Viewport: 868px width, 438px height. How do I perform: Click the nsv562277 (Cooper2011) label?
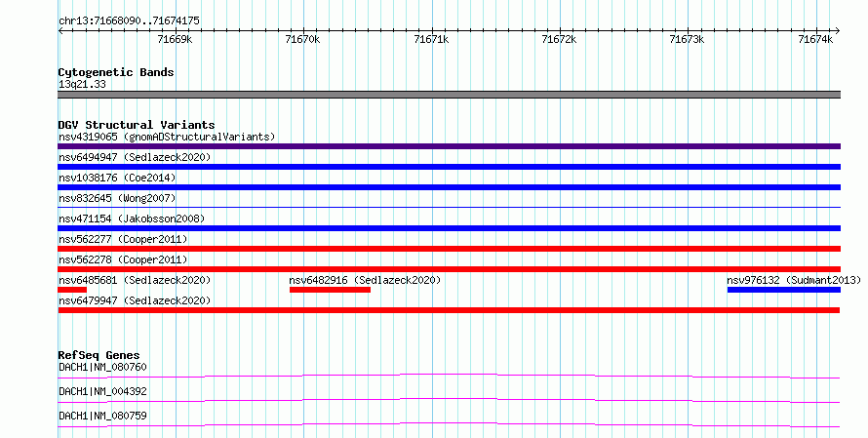(123, 239)
